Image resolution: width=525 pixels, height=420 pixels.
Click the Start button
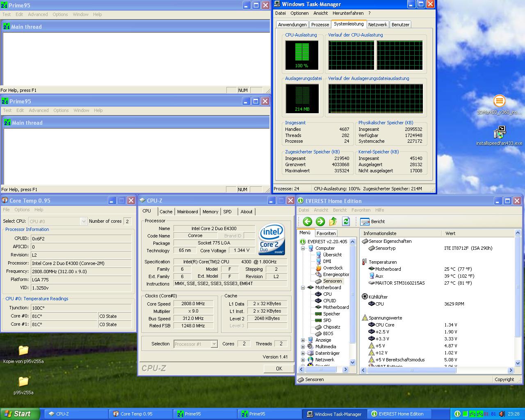point(20,414)
